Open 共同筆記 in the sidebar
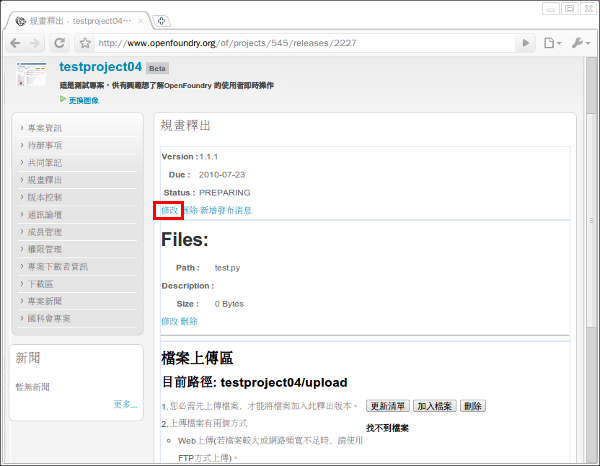 (x=44, y=163)
